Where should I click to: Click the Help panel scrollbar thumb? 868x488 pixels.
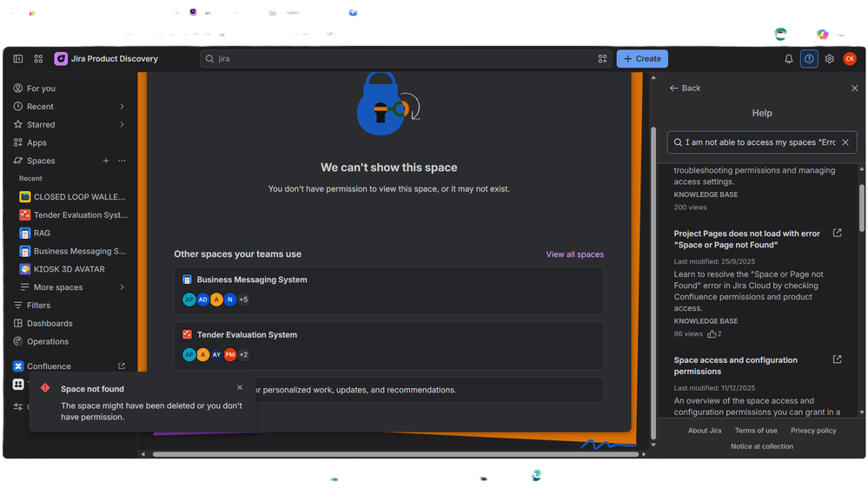point(861,208)
